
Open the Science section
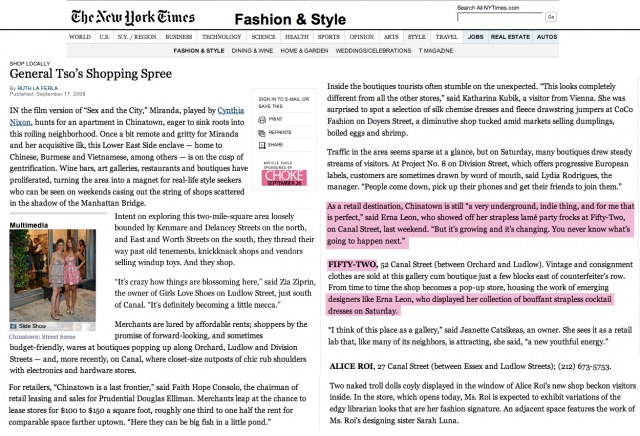pyautogui.click(x=264, y=37)
